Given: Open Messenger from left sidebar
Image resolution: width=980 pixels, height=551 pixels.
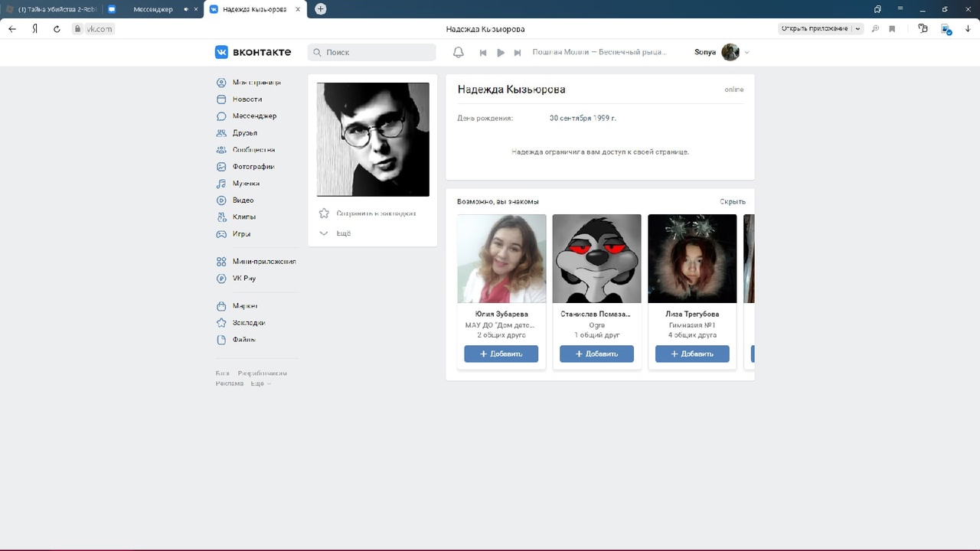Looking at the screenshot, I should click(254, 116).
